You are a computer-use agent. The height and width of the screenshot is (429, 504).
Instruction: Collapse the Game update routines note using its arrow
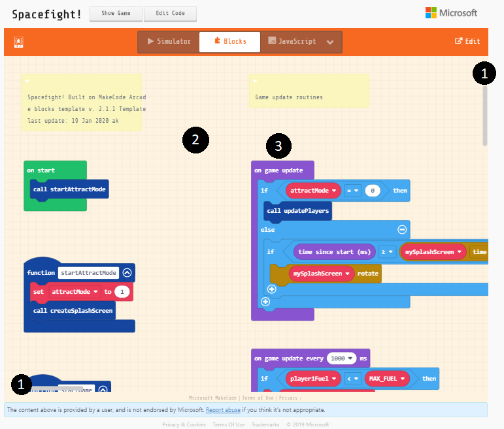pyautogui.click(x=256, y=81)
